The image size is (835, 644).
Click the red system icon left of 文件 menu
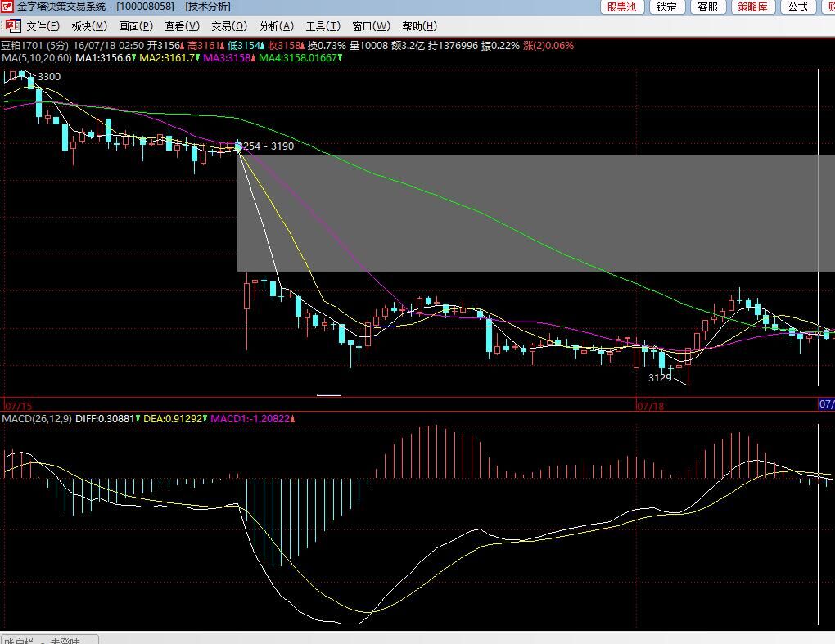[12, 26]
